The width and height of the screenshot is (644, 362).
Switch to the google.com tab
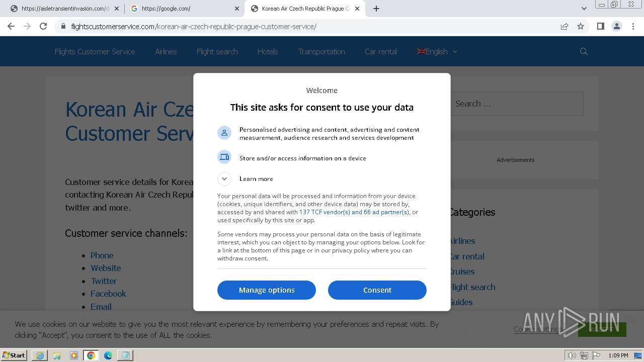click(184, 9)
